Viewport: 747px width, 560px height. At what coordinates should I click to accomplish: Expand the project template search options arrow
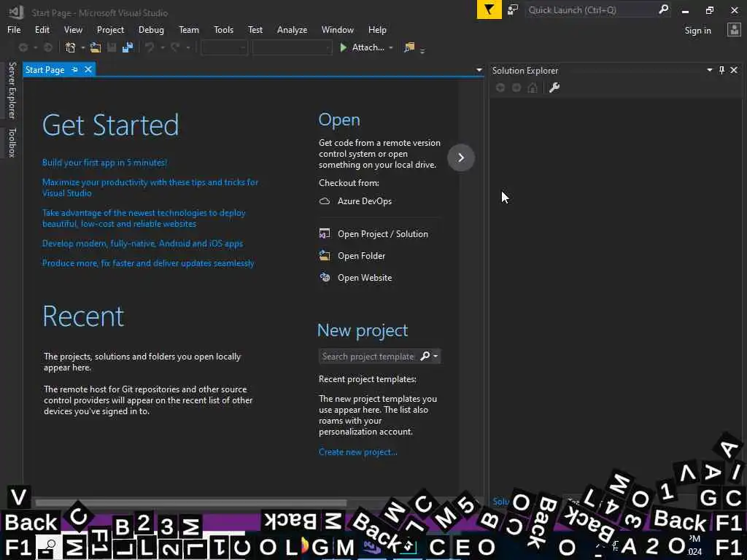(435, 356)
